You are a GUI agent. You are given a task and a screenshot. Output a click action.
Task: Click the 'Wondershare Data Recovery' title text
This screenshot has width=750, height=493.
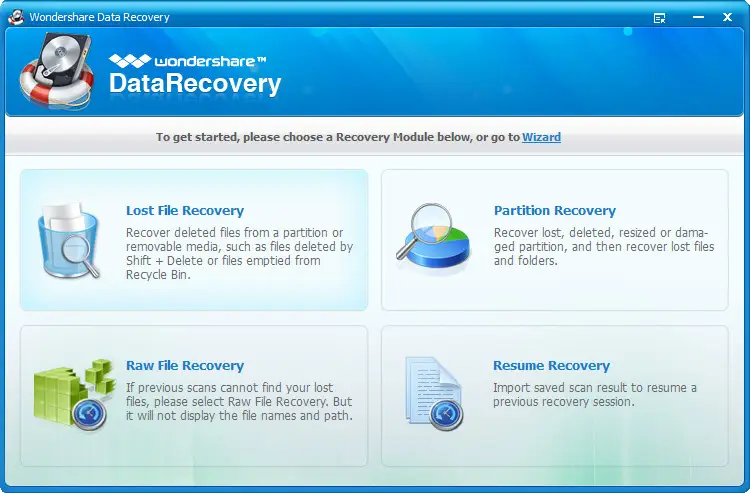click(99, 17)
